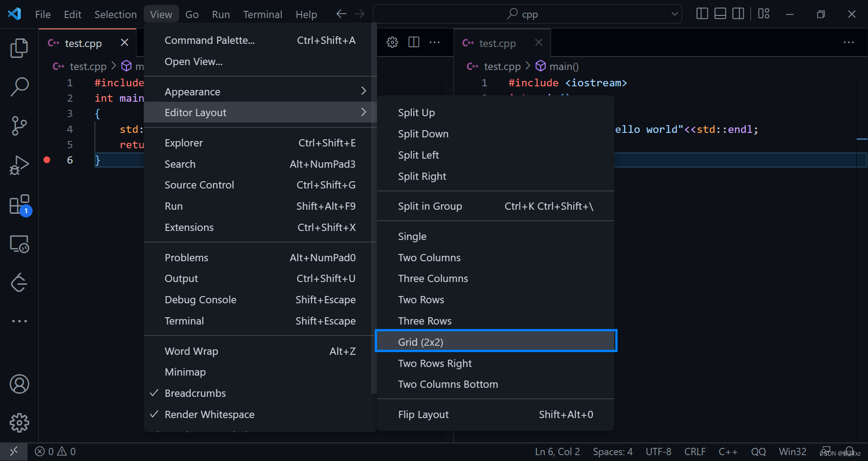Open the Manage gear icon at bottom left
The width and height of the screenshot is (868, 461).
click(19, 423)
